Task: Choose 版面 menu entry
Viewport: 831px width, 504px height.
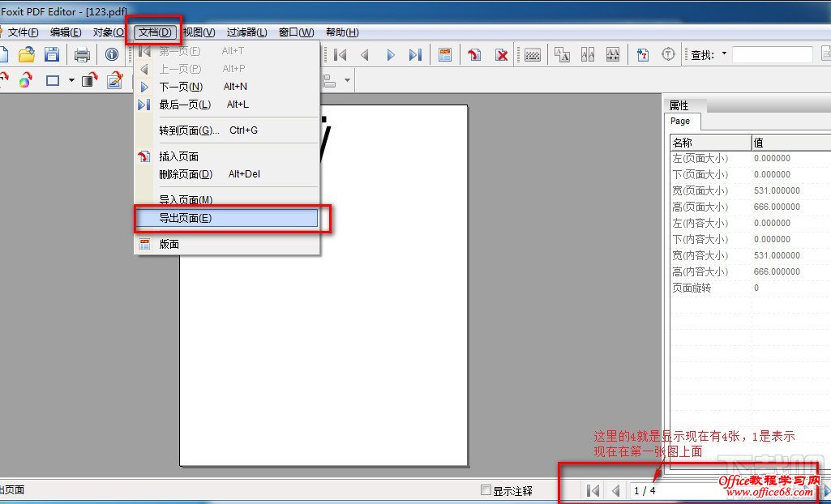Action: [227, 244]
